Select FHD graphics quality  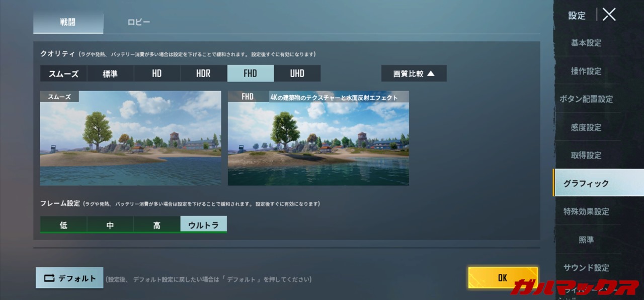click(x=250, y=73)
